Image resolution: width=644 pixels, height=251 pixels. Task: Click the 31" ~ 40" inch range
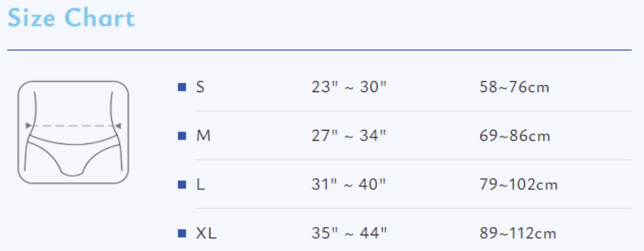349,185
